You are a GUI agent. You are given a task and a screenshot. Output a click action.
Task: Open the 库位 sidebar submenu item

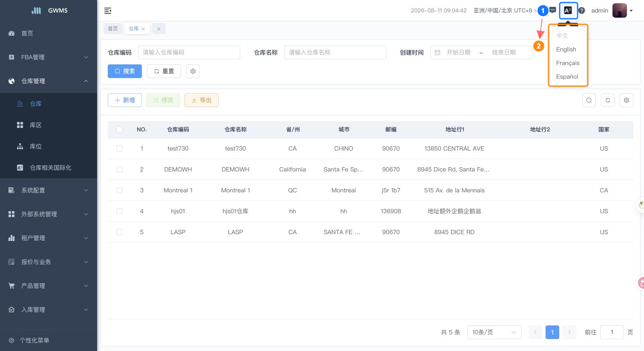49,146
